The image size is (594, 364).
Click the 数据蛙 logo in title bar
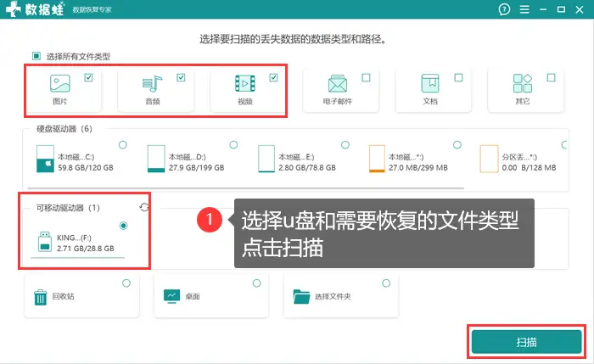[35, 9]
